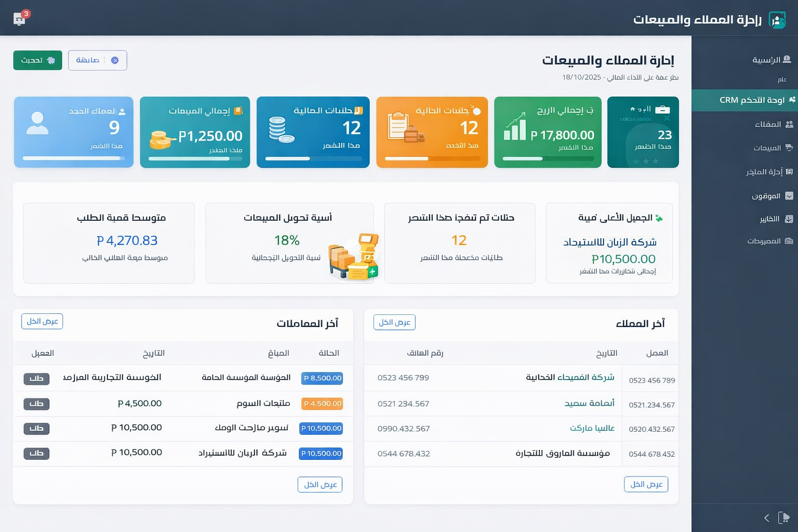Open الموظفون via its sidebar icon
Screen dimensions: 798x532
coord(790,196)
